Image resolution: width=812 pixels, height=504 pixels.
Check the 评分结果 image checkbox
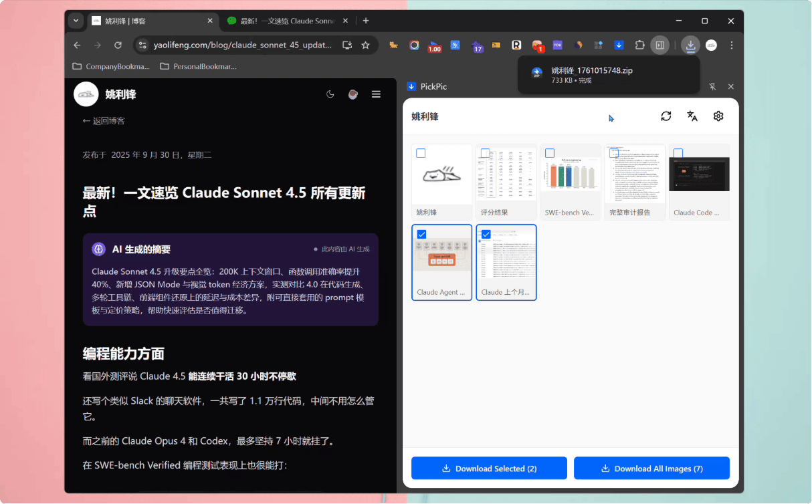(485, 153)
